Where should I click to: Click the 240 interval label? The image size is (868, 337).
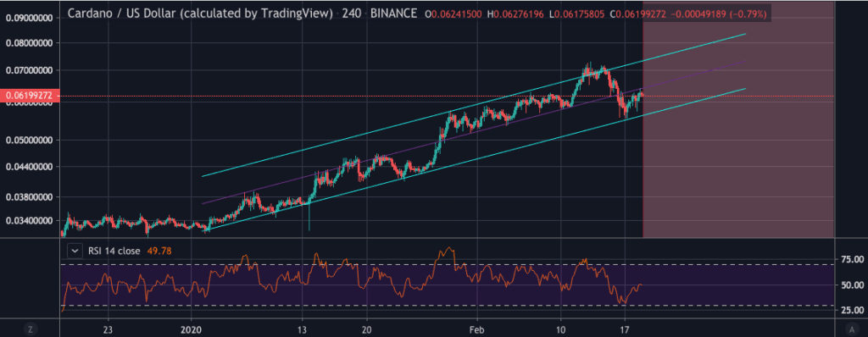tap(353, 14)
